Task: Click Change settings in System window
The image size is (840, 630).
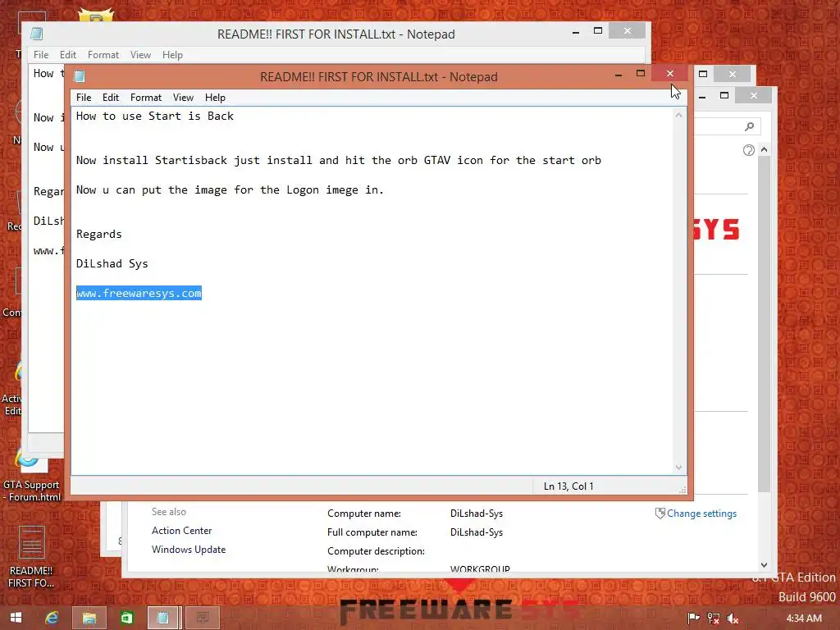Action: (701, 514)
